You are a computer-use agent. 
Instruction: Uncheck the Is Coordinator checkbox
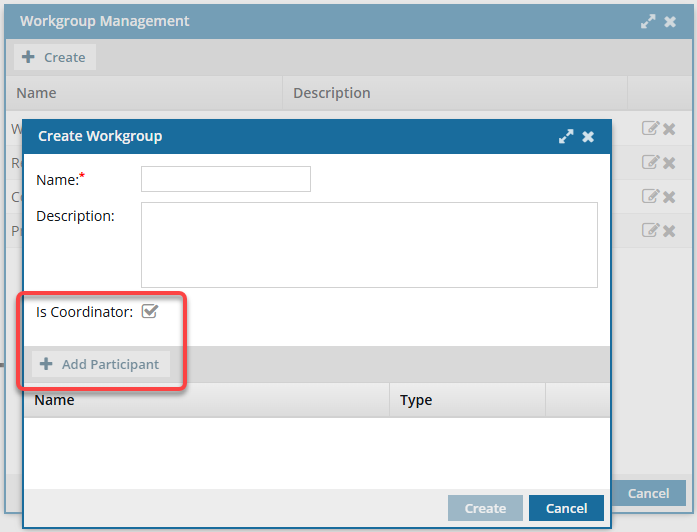click(150, 312)
